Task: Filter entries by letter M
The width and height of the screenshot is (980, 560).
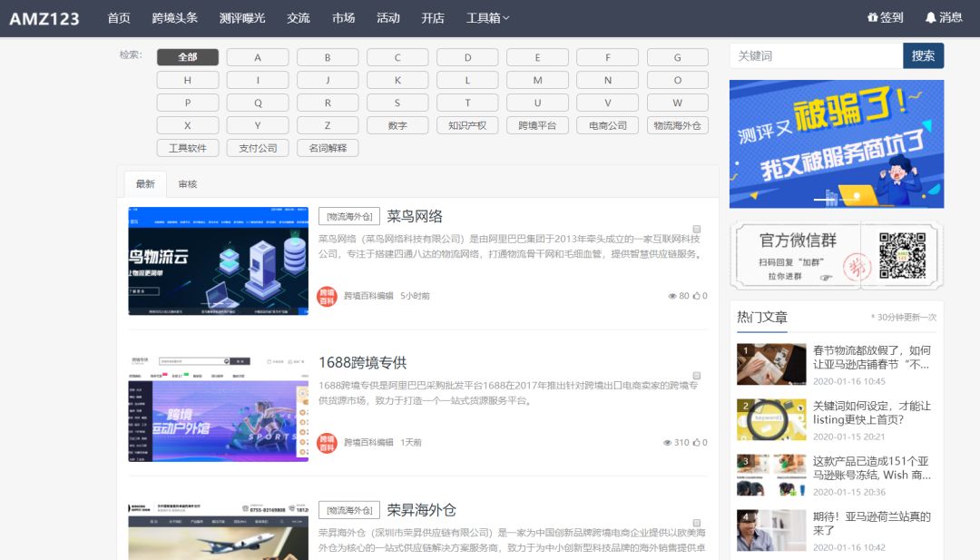Action: 537,80
